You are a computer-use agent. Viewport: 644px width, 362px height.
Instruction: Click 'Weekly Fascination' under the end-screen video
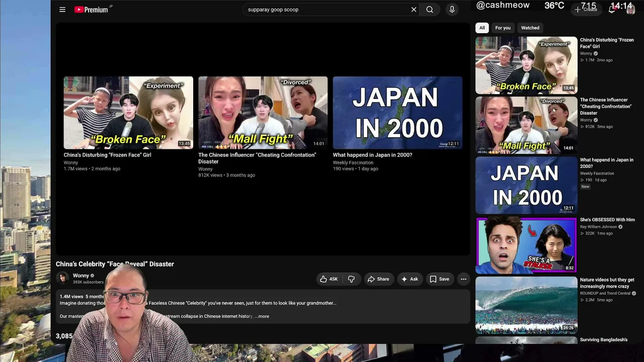tap(353, 162)
